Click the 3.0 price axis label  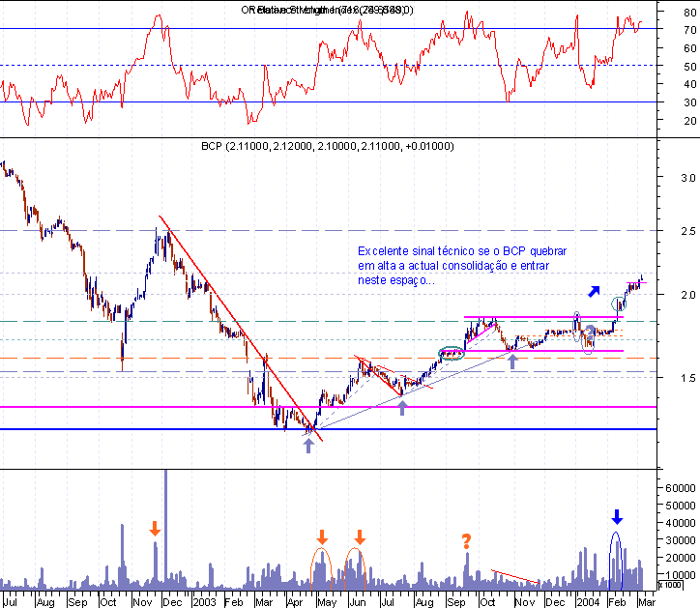pyautogui.click(x=688, y=178)
